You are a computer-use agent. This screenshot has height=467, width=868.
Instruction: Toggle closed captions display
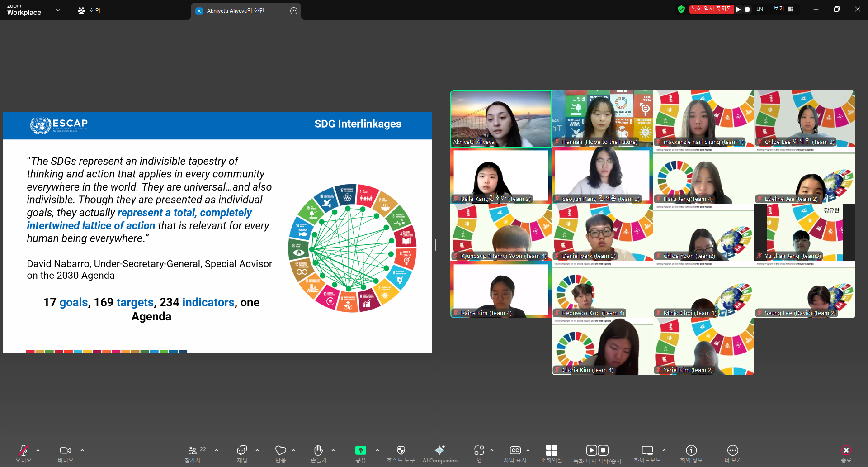[x=515, y=450]
